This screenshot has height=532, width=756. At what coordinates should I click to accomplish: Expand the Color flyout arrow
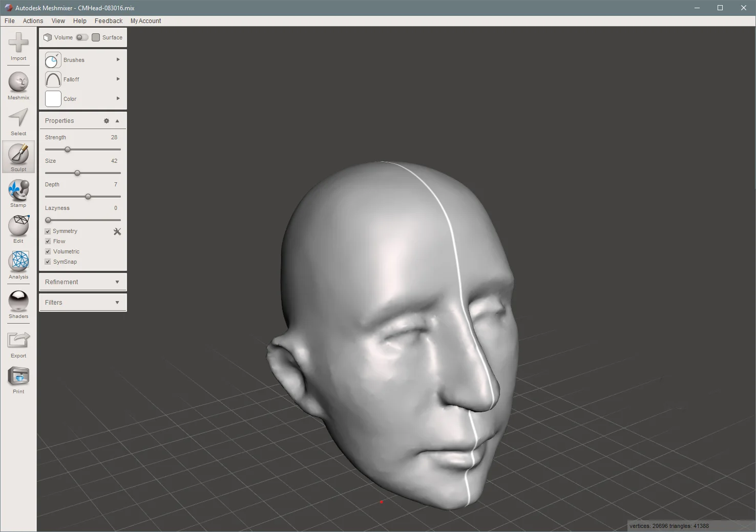tap(118, 98)
